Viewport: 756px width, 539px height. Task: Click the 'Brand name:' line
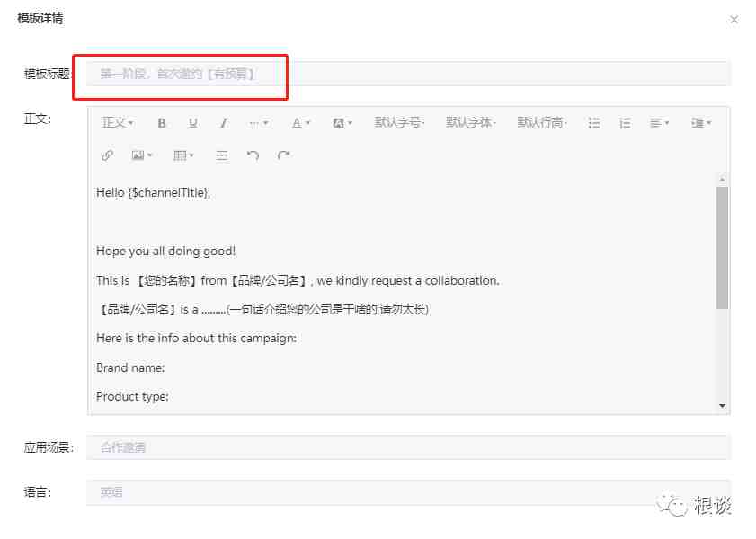130,367
